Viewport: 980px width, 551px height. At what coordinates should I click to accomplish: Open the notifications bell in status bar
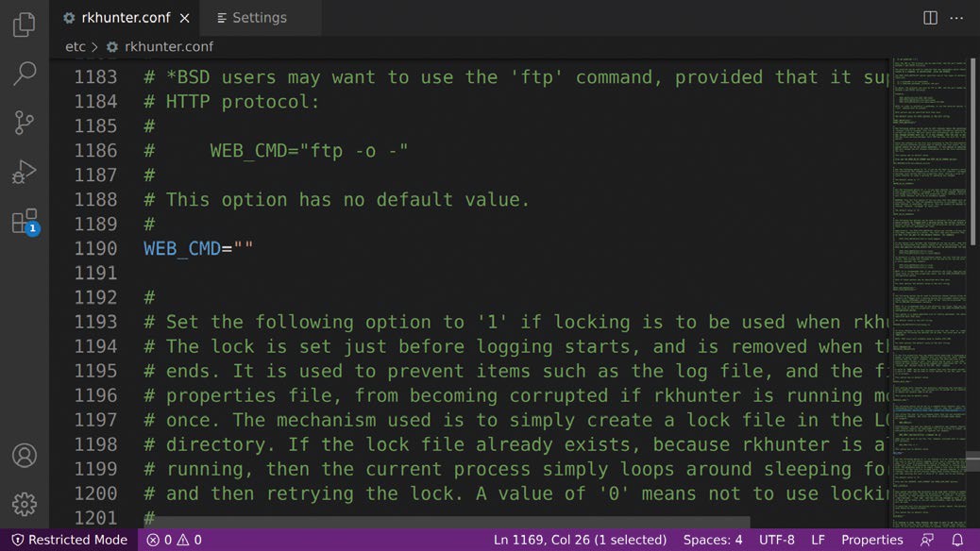tap(957, 540)
